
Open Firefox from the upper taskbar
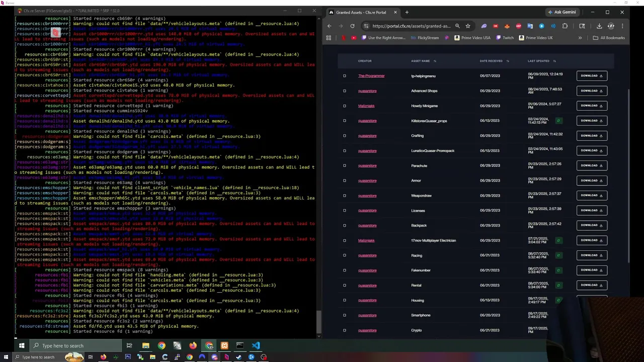pyautogui.click(x=193, y=345)
